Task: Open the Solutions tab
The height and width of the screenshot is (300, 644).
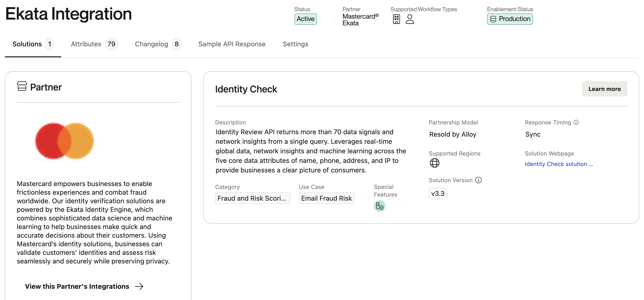Action: [33, 44]
